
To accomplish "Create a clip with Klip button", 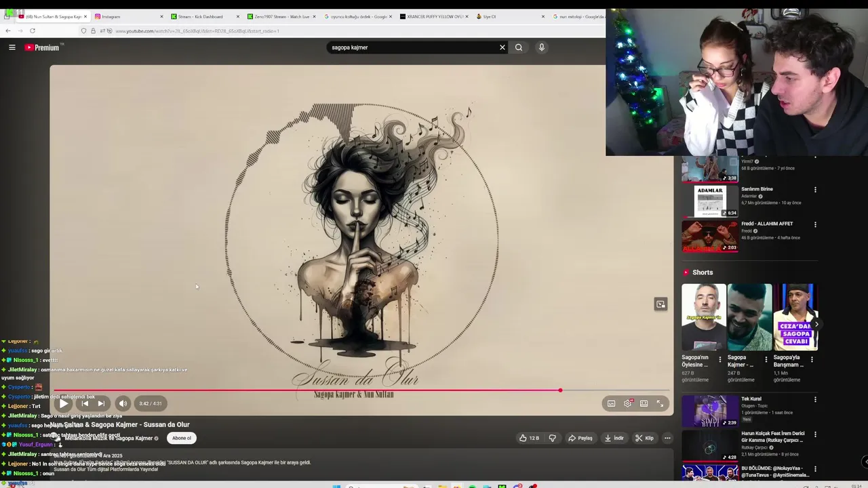I will 644,438.
